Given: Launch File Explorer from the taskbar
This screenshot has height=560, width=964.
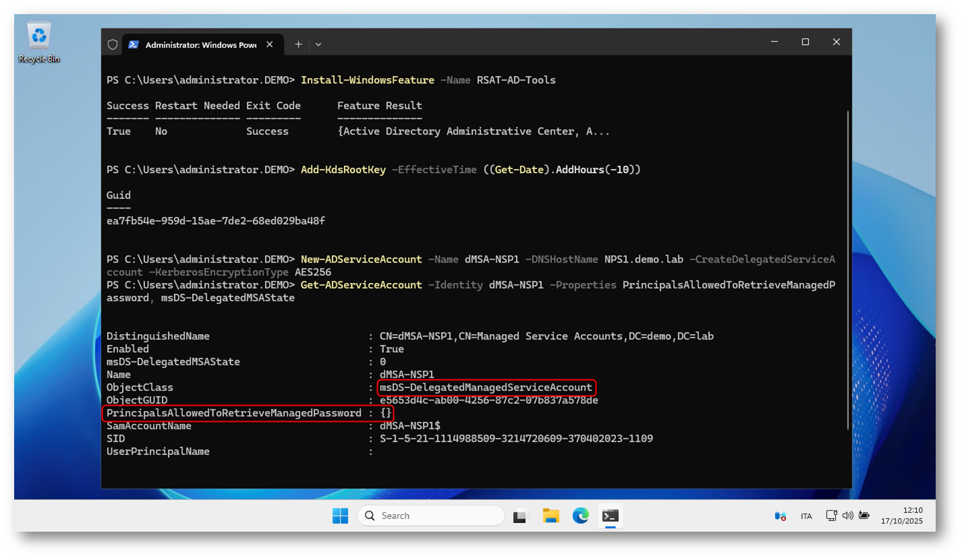Looking at the screenshot, I should [551, 516].
